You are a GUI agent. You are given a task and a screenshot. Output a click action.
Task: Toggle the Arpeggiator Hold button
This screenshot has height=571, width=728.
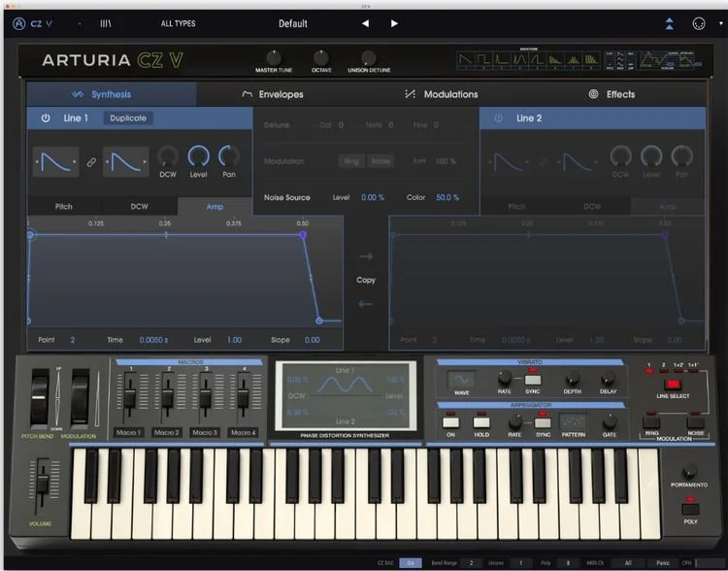(x=481, y=422)
